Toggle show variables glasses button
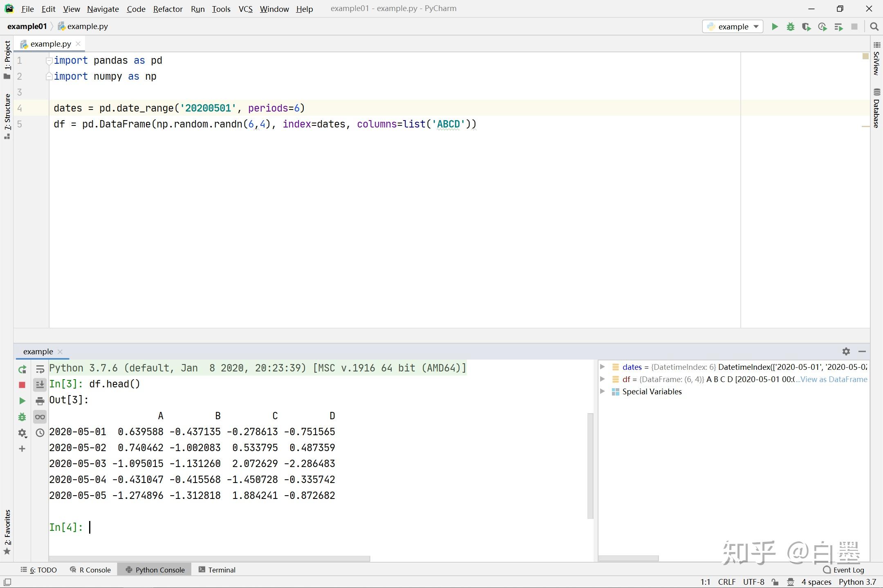883x588 pixels. [40, 417]
